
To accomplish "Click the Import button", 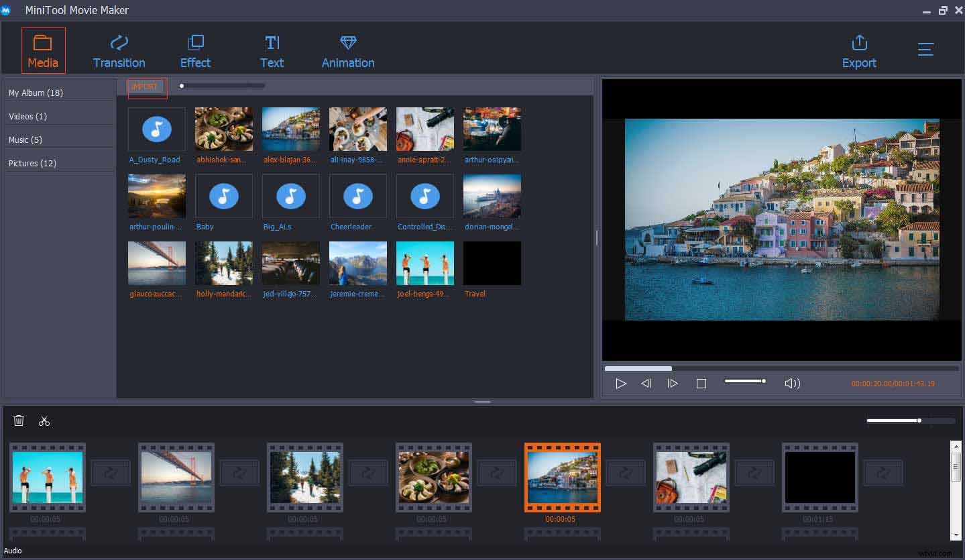I will 147,87.
